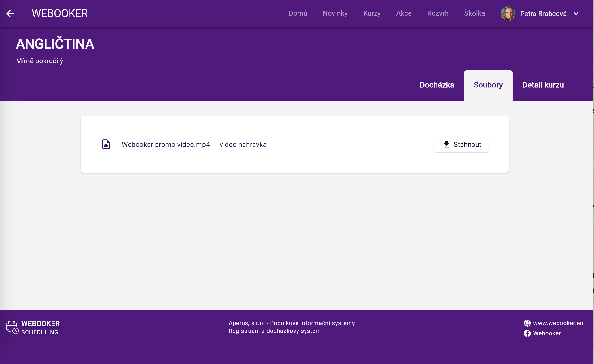Open the Rozvrh page
Screen dimensions: 594x364
pyautogui.click(x=438, y=13)
